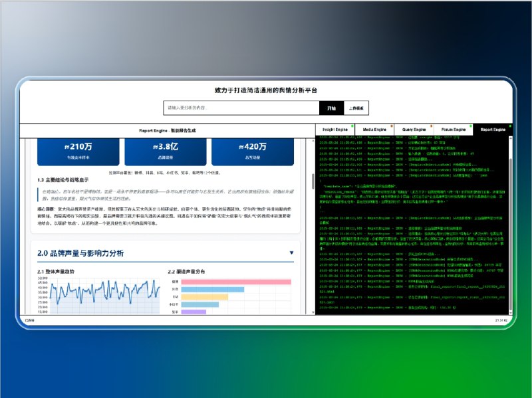This screenshot has height=398, width=532.
Task: Click Forum Engine green status dot
Action: 471,126
